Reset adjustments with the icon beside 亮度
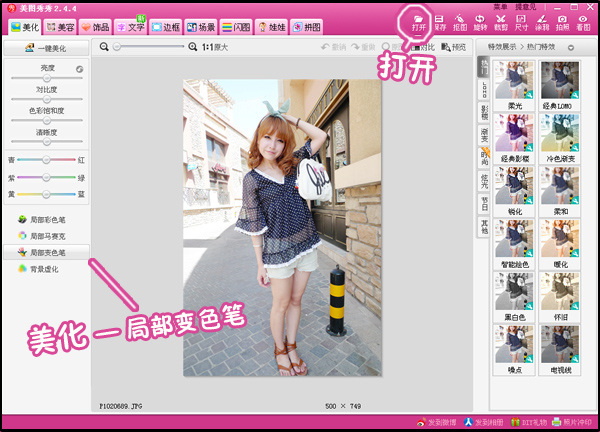 tap(79, 68)
